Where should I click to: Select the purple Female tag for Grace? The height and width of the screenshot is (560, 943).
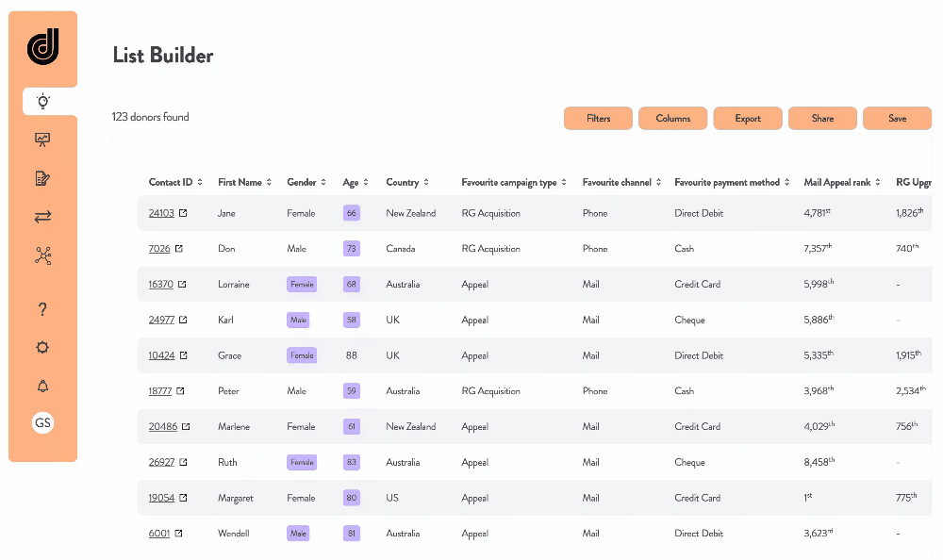point(302,355)
